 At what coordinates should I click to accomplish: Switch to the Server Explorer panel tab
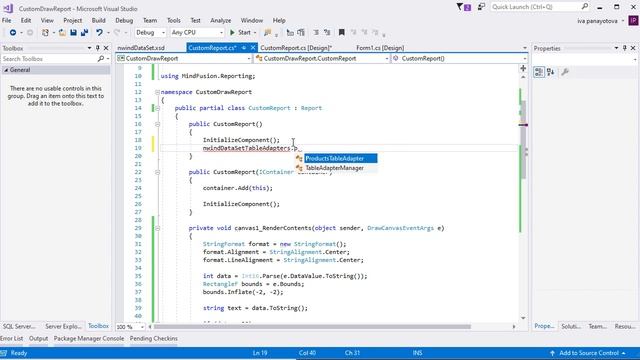pyautogui.click(x=63, y=327)
